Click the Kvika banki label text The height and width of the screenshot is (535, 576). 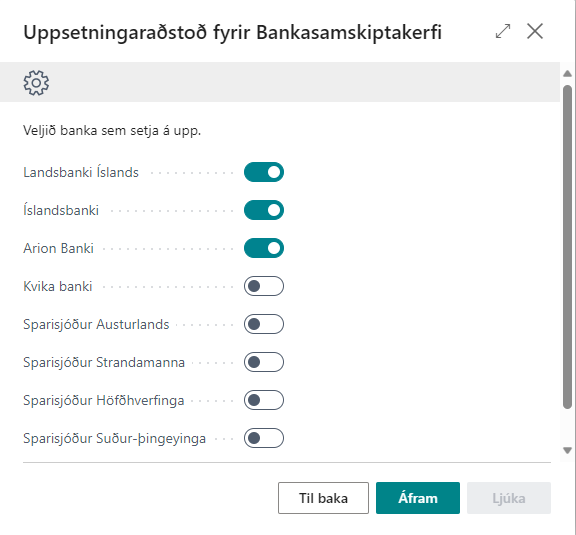click(x=58, y=286)
